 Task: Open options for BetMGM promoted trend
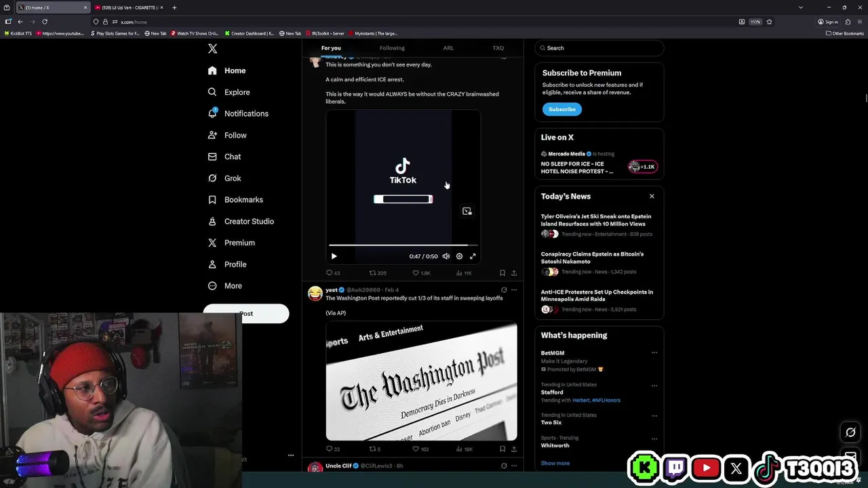tap(654, 352)
